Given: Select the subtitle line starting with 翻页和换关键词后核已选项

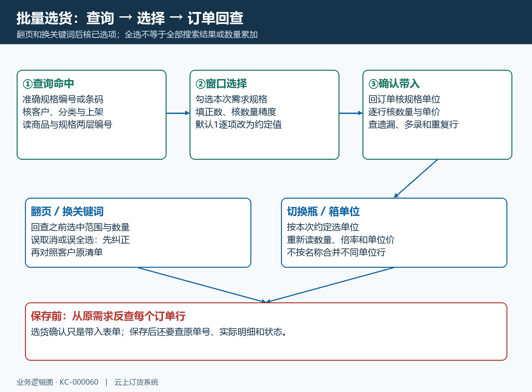Looking at the screenshot, I should 137,35.
